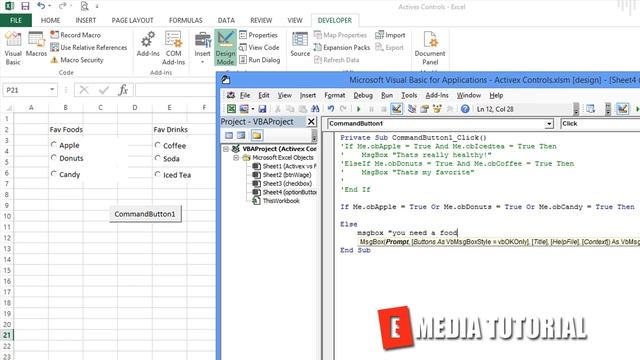This screenshot has height=360, width=640.
Task: Open the Click procedure dropdown
Action: (600, 124)
